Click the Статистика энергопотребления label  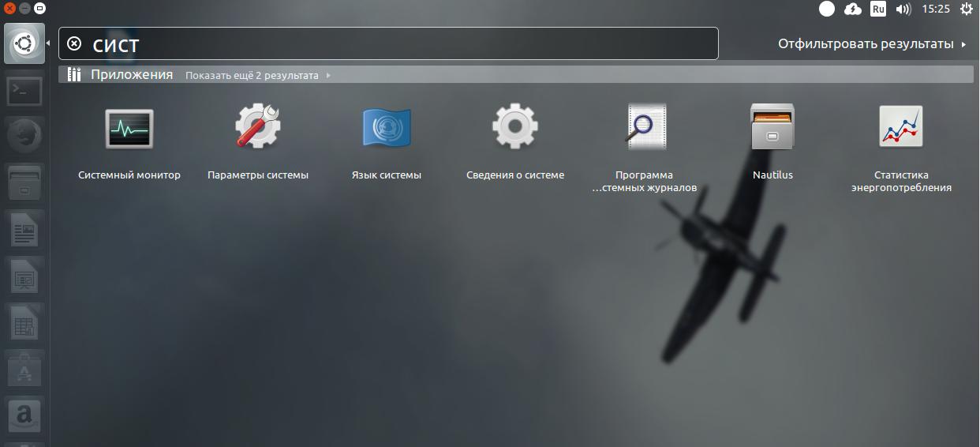[x=901, y=182]
